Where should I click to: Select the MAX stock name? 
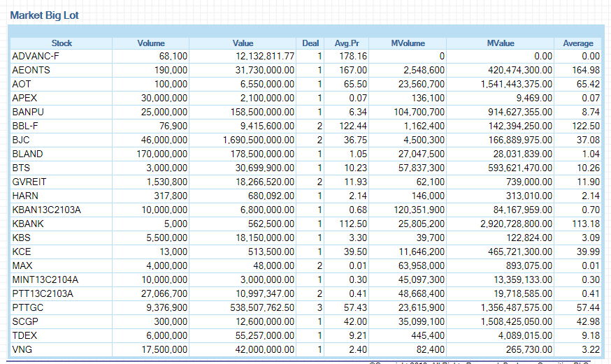coord(22,266)
